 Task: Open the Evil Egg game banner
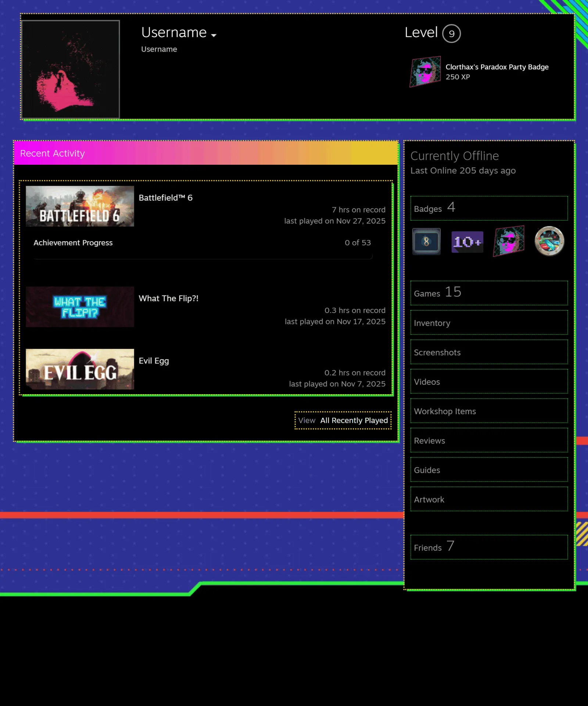click(x=80, y=369)
